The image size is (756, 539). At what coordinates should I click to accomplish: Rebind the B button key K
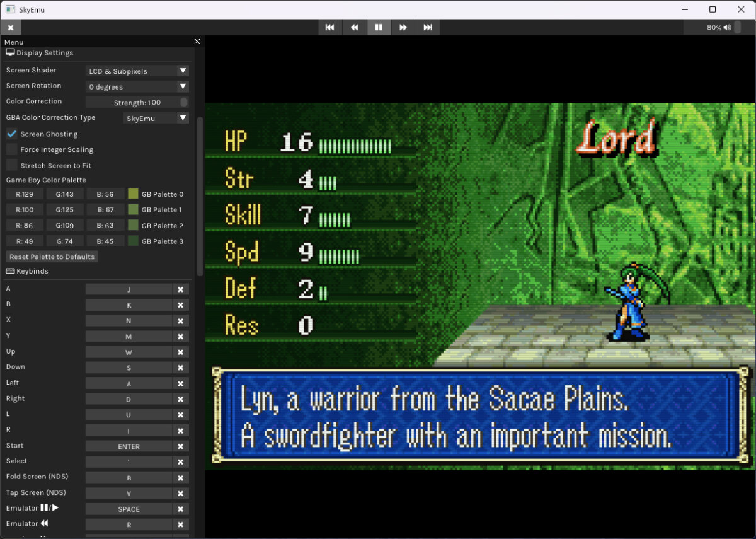point(129,305)
